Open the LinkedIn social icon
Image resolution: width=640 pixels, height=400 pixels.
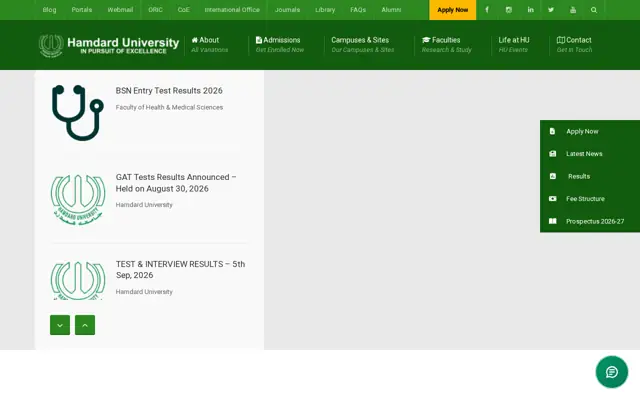530,10
